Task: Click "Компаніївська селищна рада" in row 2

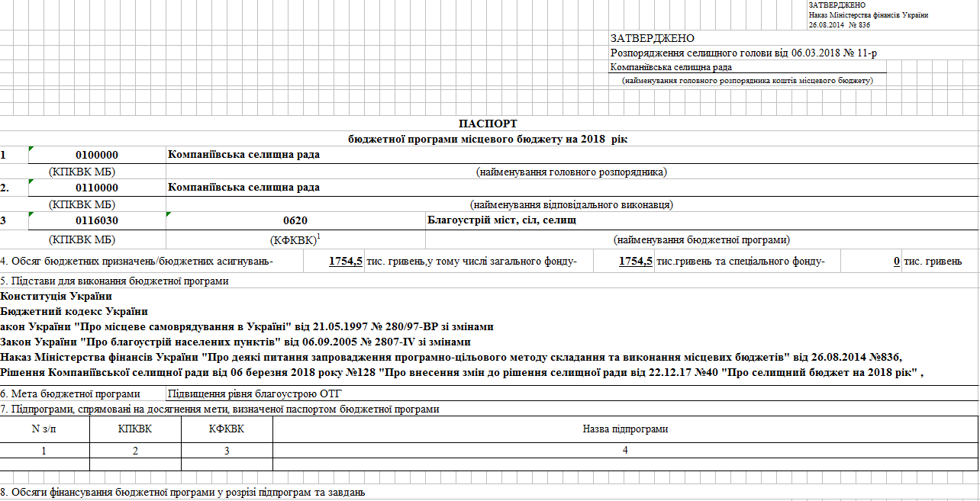Action: (243, 188)
